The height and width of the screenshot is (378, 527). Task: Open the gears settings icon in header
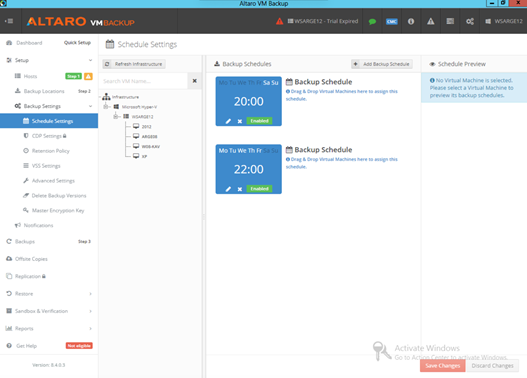click(x=470, y=22)
